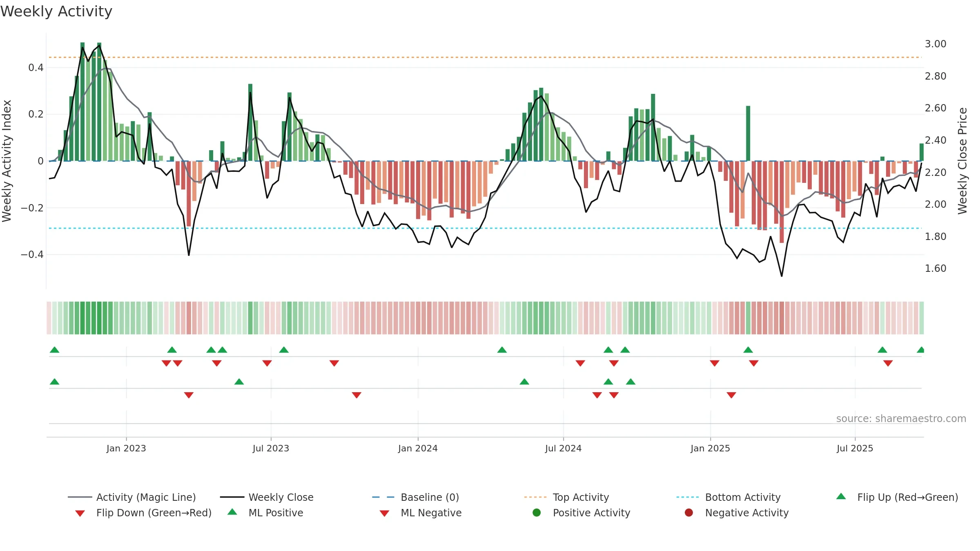Toggle the ML Negative legend entry
The height and width of the screenshot is (551, 980).
(x=420, y=513)
